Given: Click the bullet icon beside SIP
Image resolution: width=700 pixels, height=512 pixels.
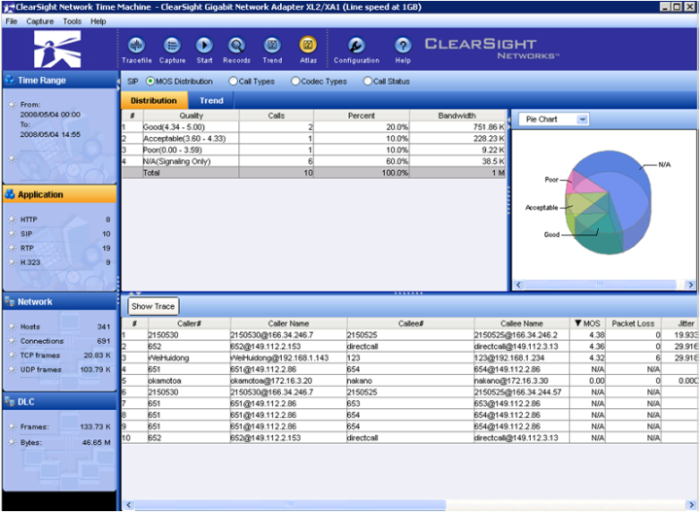Looking at the screenshot, I should (12, 234).
